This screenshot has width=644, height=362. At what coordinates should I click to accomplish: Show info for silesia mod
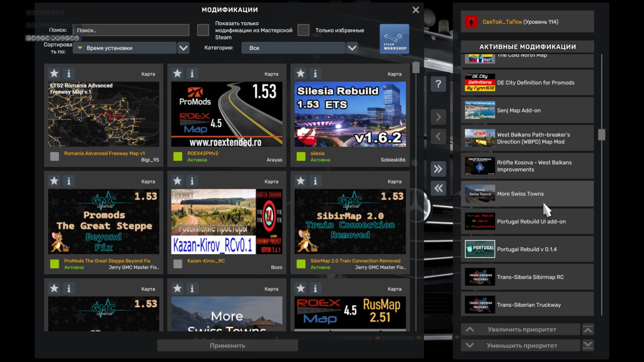pyautogui.click(x=315, y=73)
